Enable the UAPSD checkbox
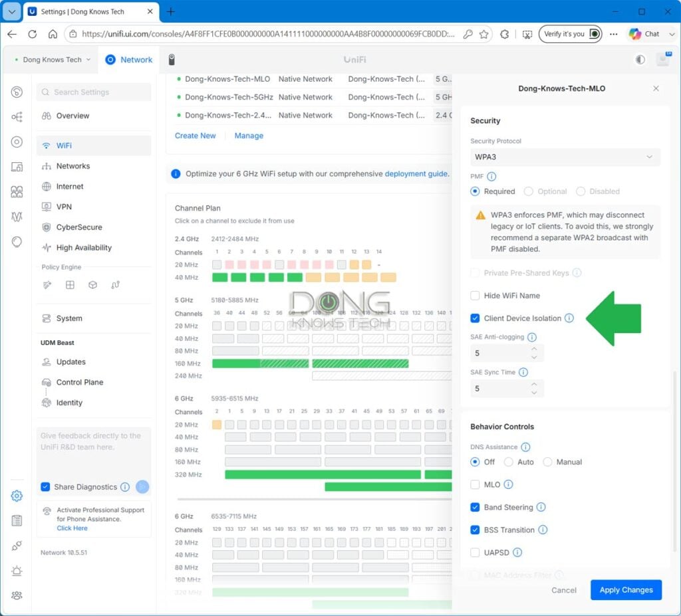 coord(475,552)
